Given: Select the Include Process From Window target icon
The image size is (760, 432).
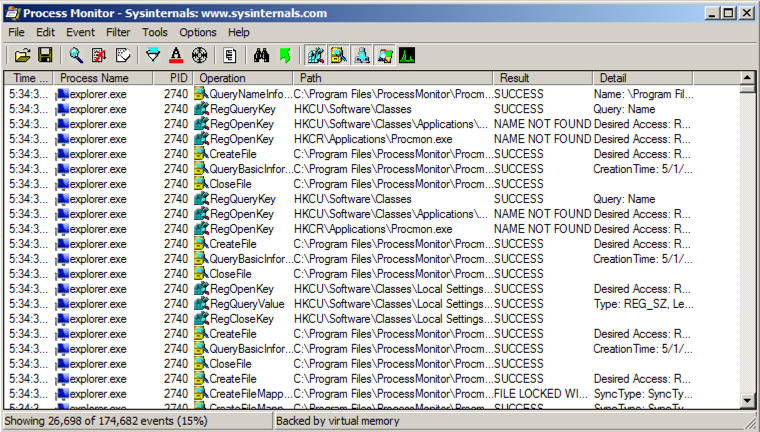Looking at the screenshot, I should [x=199, y=55].
